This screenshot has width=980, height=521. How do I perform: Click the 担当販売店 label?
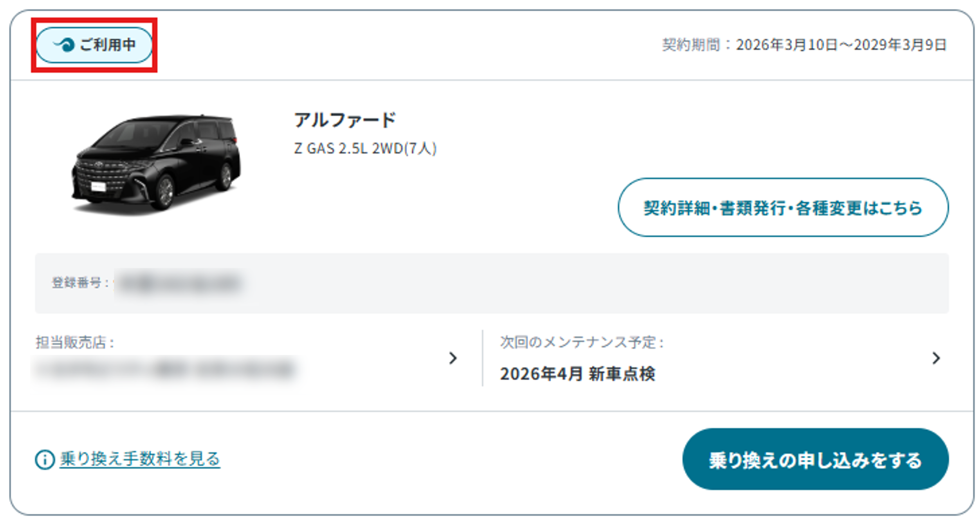(75, 342)
